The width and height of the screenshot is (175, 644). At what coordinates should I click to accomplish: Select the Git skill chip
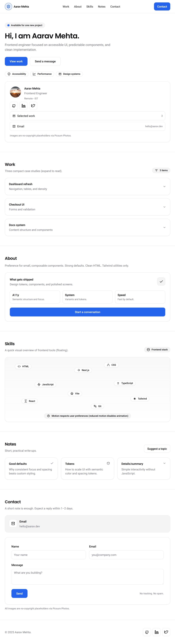pyautogui.click(x=97, y=406)
